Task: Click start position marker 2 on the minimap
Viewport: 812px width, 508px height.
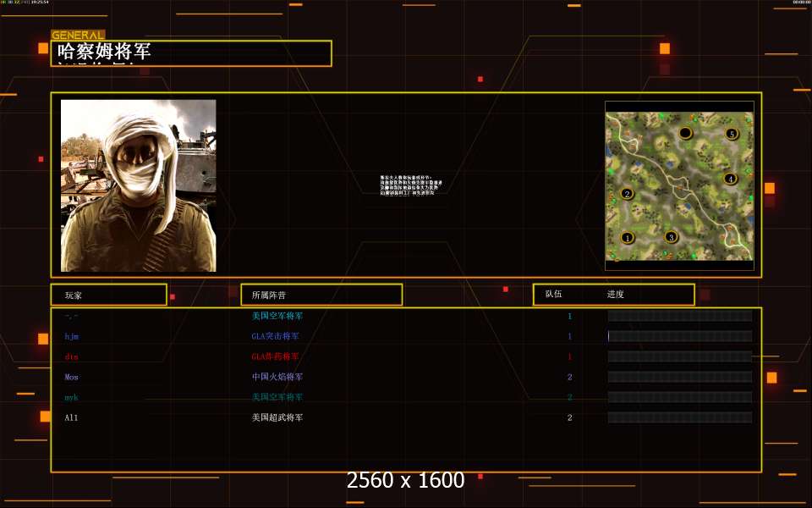Action: [x=627, y=194]
